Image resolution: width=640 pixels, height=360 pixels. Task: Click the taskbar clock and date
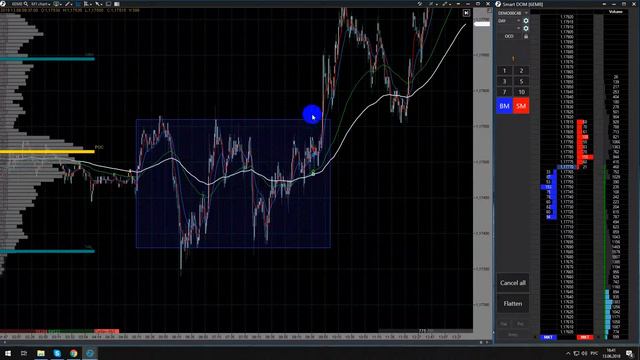tap(611, 353)
